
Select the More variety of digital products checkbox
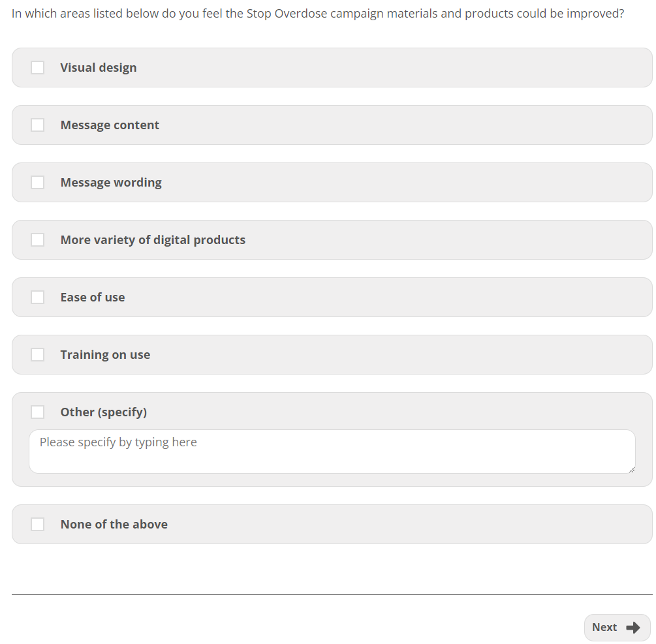38,240
